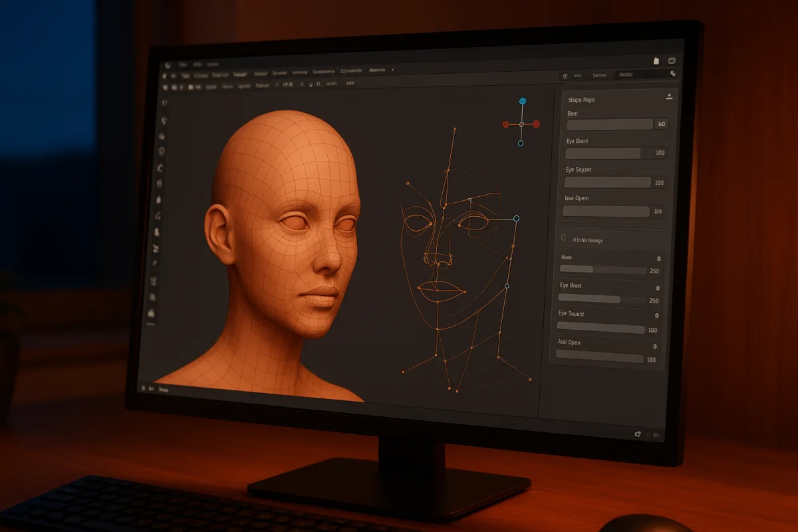Toggle the radio button beside the rig option label
798x532 pixels.
click(563, 237)
